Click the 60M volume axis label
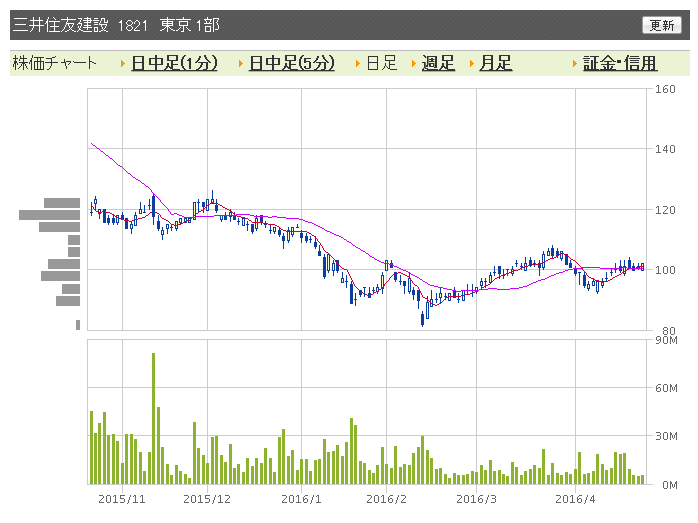 [666, 388]
